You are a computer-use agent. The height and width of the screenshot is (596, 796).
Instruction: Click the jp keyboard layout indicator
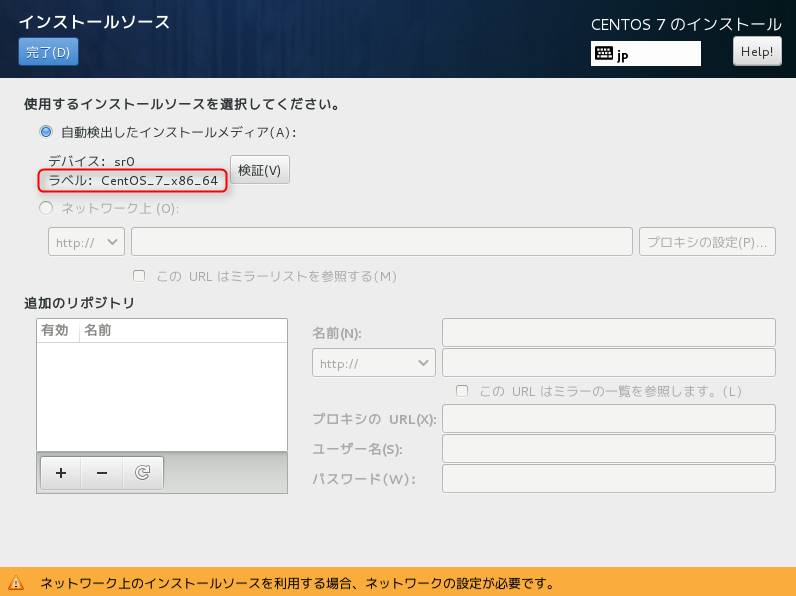(x=645, y=54)
